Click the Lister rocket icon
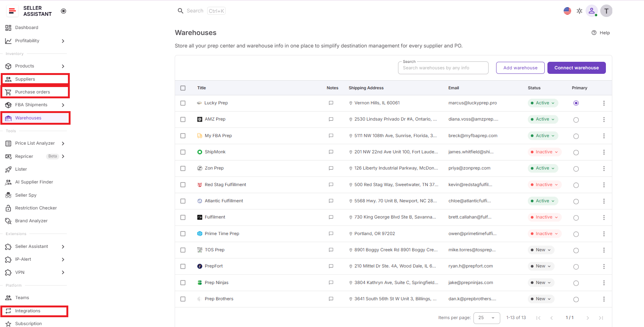This screenshot has width=644, height=327. pos(8,170)
